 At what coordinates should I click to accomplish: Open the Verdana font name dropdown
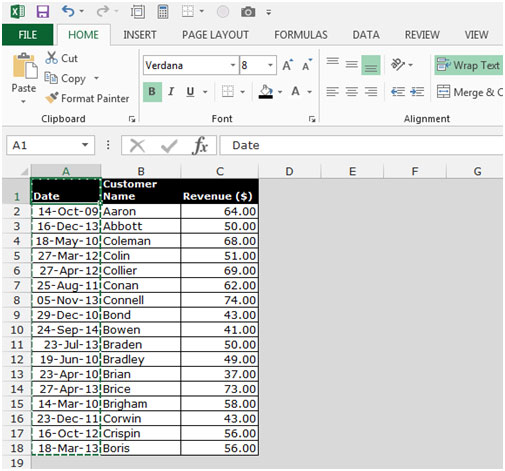233,65
